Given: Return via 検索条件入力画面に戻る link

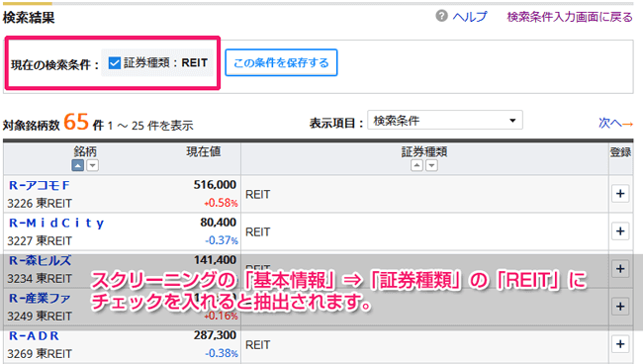Looking at the screenshot, I should click(570, 17).
